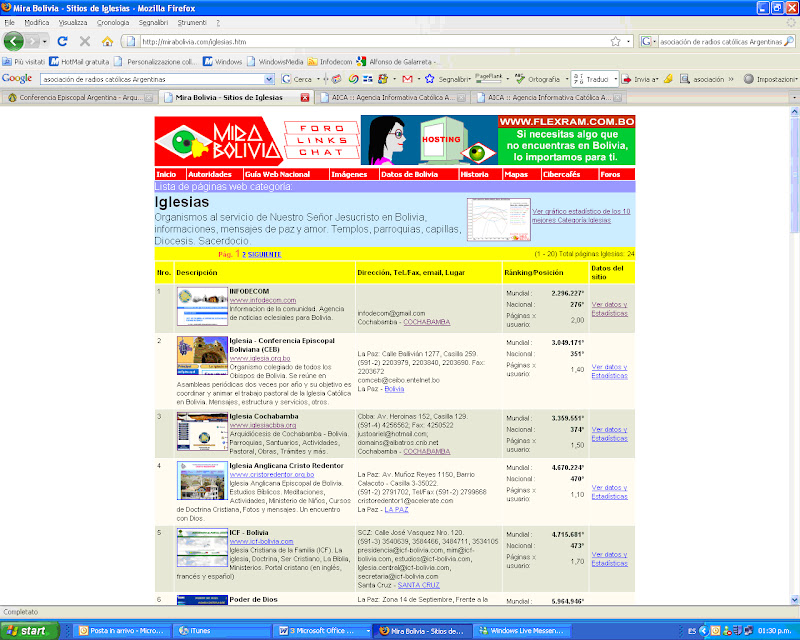The height and width of the screenshot is (640, 800).
Task: Open the Autoridades navigation item
Action: coord(210,174)
